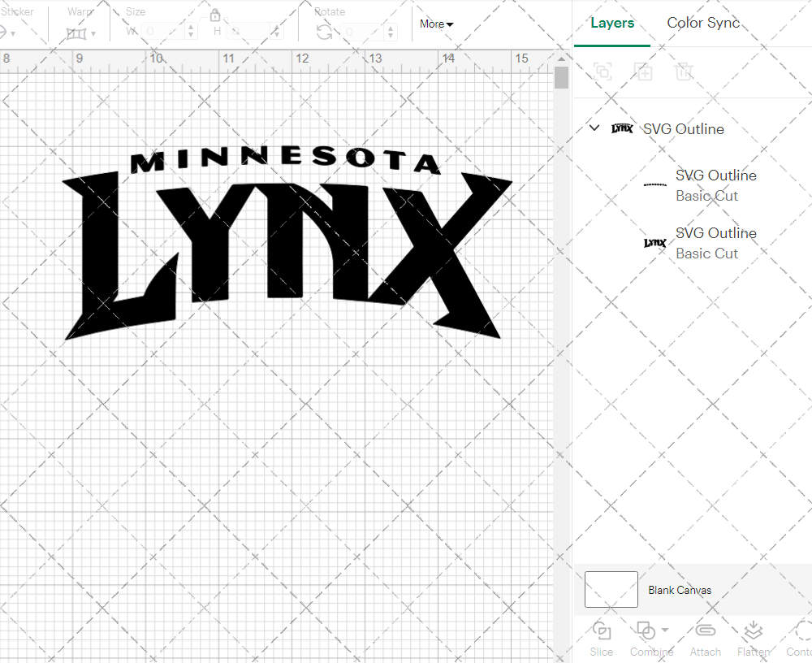
Task: Toggle the size lock proportion
Action: coord(215,15)
